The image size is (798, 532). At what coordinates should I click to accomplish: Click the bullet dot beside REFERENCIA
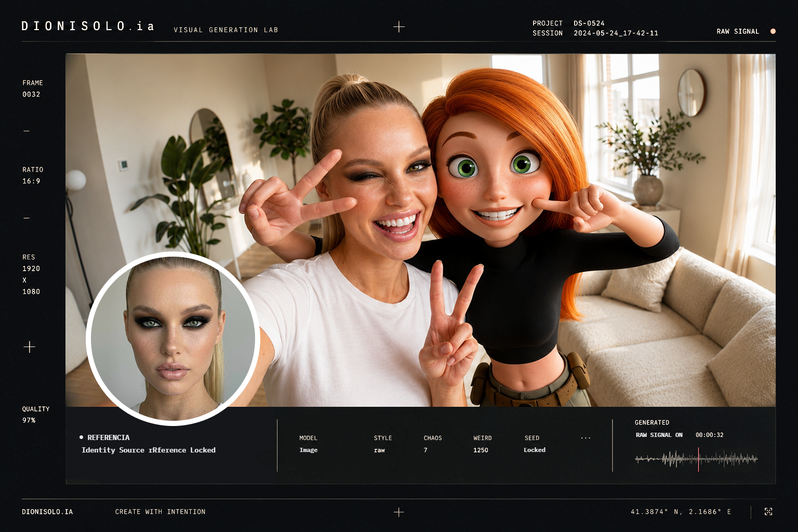(82, 437)
